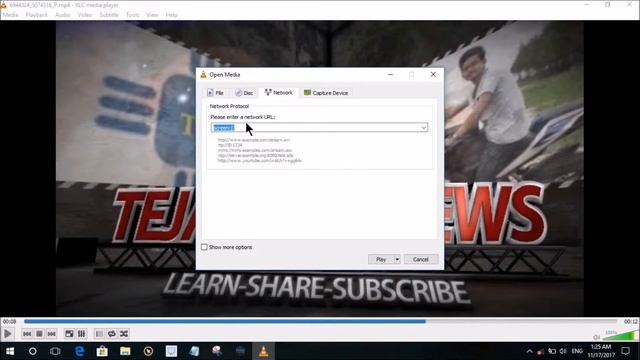The height and width of the screenshot is (360, 640).
Task: Open File Explorer from taskbar
Action: [125, 351]
